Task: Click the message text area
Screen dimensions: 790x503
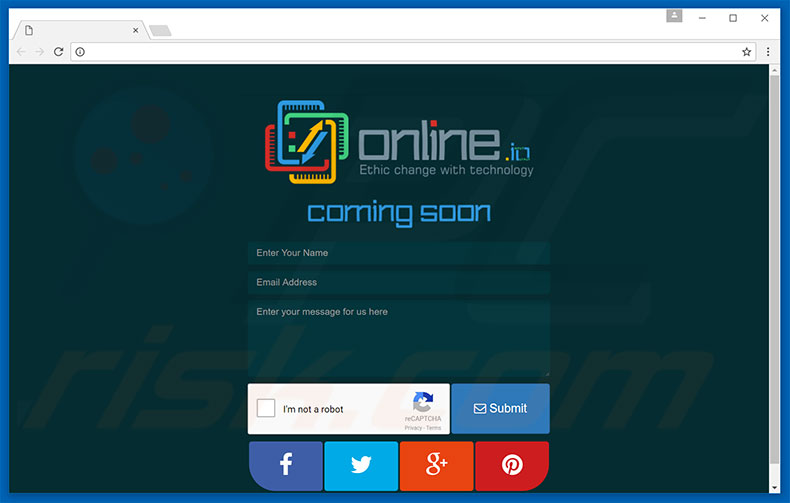Action: pos(399,339)
